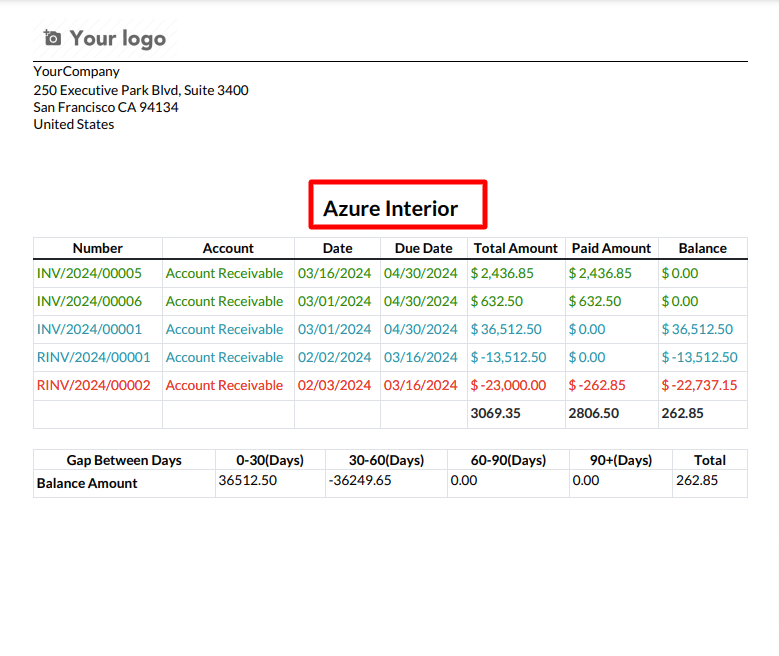The width and height of the screenshot is (779, 656).
Task: Click the 60-90(Days) header
Action: (508, 460)
